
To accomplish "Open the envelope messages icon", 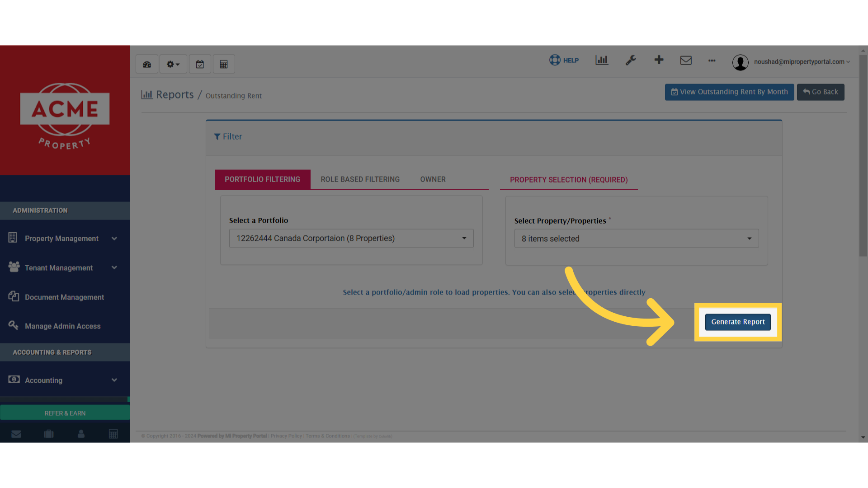I will coord(686,60).
